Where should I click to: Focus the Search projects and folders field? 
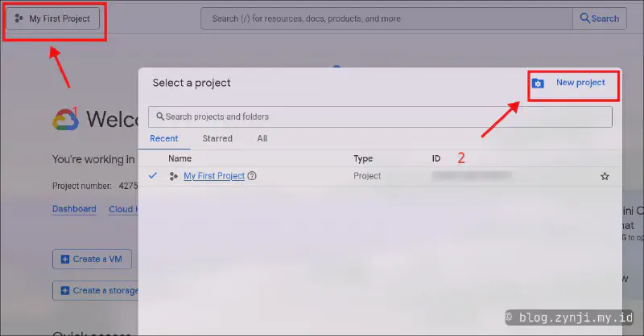(380, 117)
